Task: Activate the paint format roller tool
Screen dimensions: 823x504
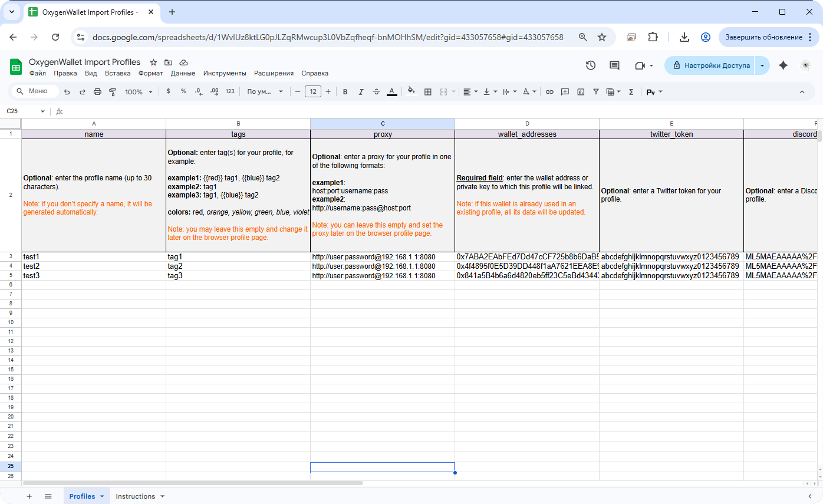Action: coord(113,92)
